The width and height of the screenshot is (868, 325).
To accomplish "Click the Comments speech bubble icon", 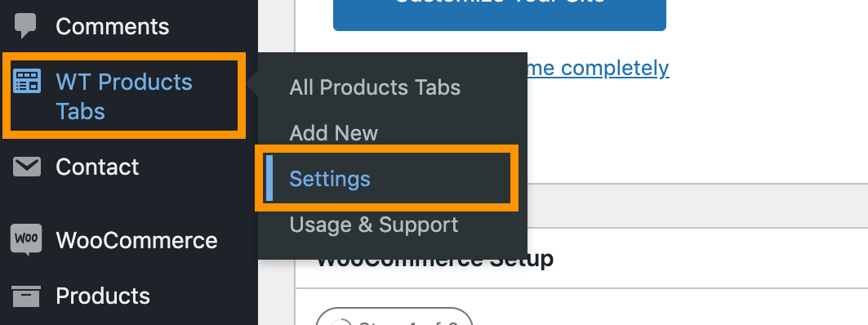I will 25,26.
